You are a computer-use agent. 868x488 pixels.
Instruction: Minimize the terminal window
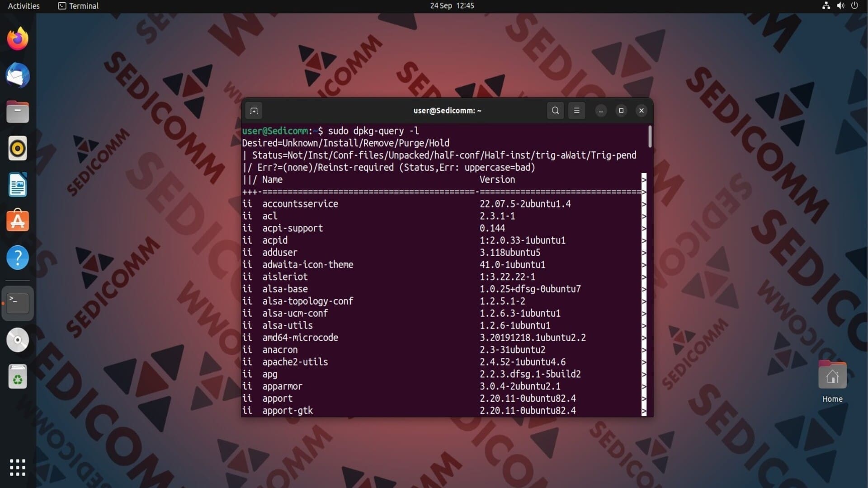point(601,111)
